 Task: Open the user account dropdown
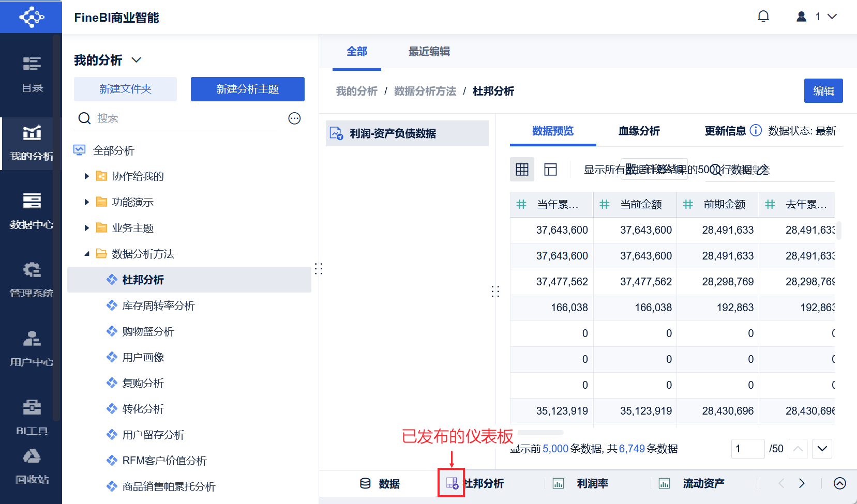[817, 17]
